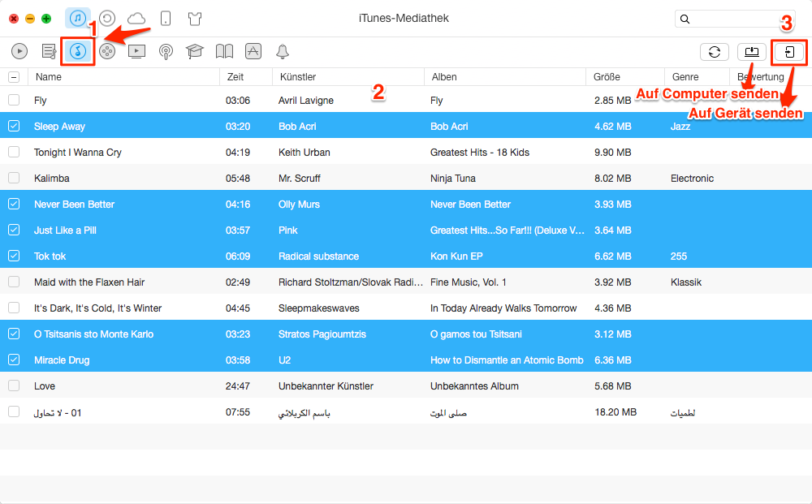Uncheck the Sleep Away checkbox
Screen dimensions: 812x504
14,126
